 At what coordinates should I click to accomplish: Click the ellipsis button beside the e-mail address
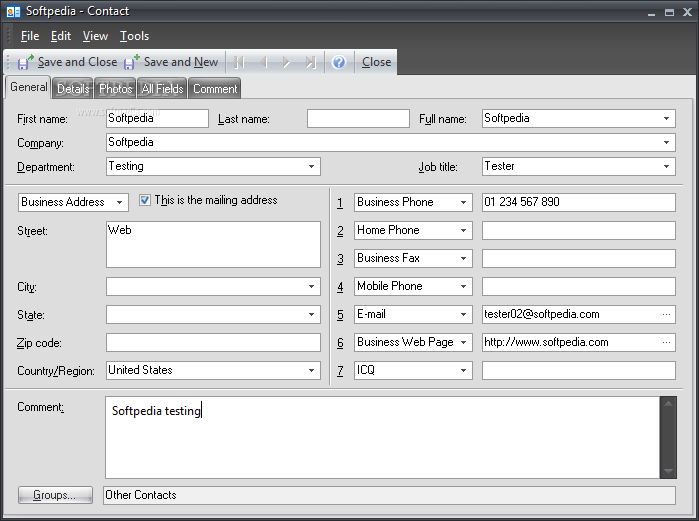coord(666,314)
